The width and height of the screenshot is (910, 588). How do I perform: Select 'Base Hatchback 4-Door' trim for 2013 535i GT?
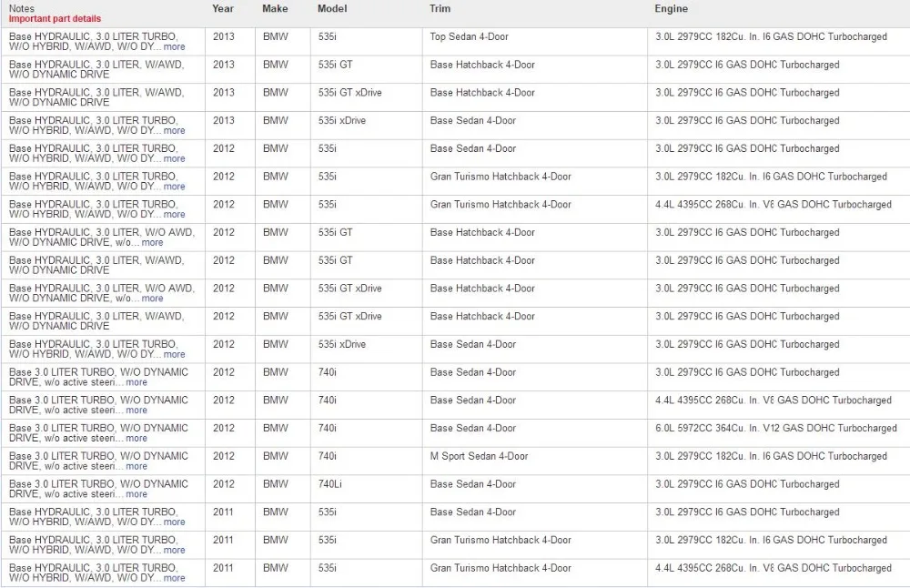pos(535,70)
